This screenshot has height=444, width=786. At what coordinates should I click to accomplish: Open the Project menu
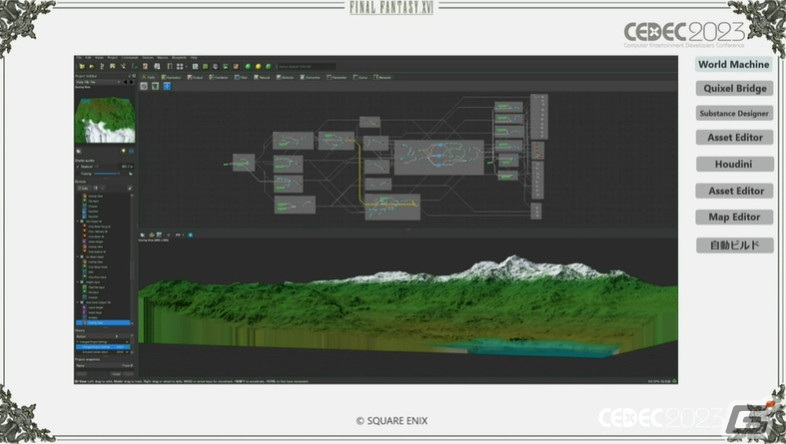coord(112,58)
